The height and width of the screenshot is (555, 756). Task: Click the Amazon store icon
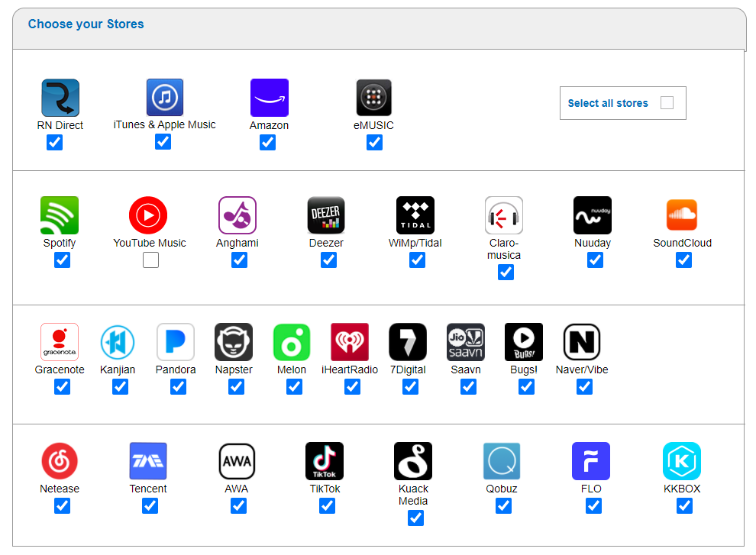(270, 98)
